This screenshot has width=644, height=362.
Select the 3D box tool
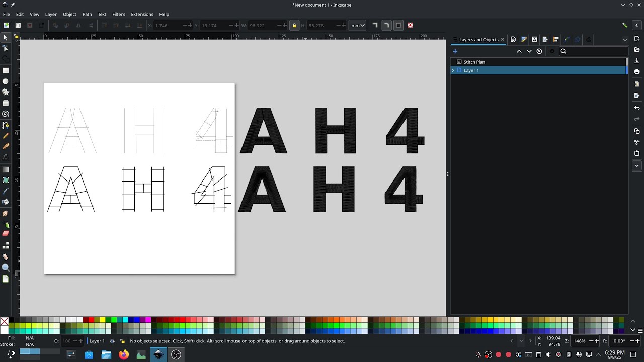[x=6, y=103]
